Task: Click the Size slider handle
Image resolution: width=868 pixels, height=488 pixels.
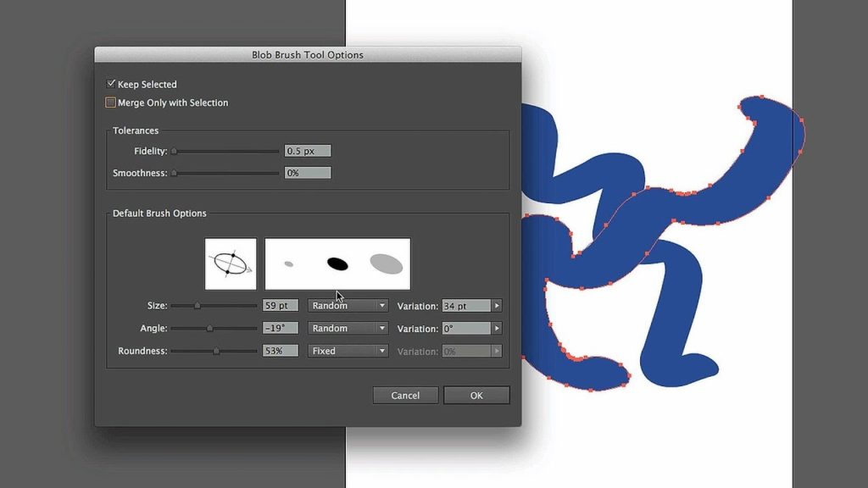Action: pyautogui.click(x=197, y=305)
